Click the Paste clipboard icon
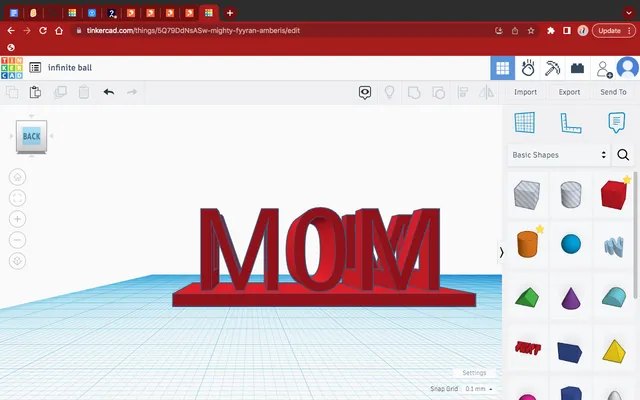The image size is (640, 400). point(35,92)
